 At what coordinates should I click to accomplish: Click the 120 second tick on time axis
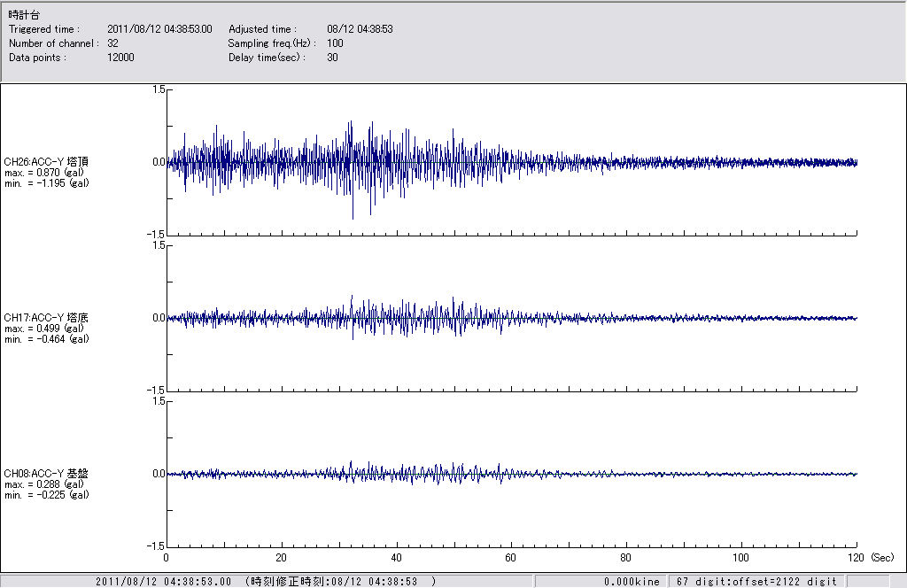tap(856, 558)
